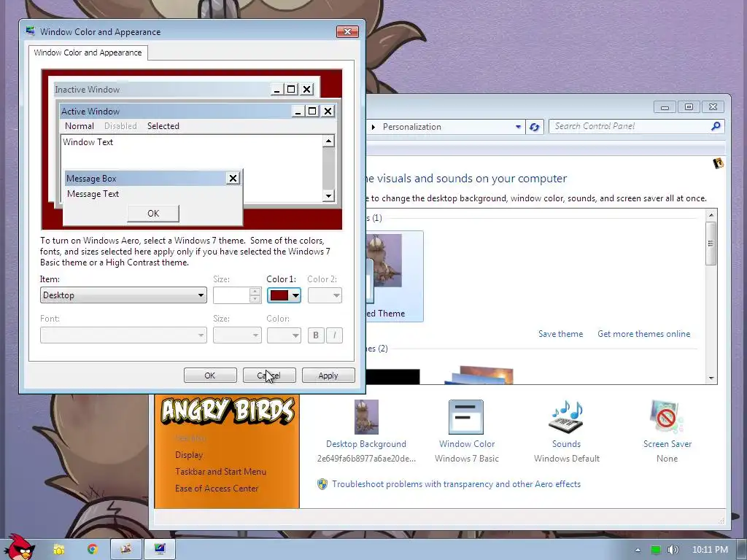Open the Item dropdown showing Desktop

point(123,295)
